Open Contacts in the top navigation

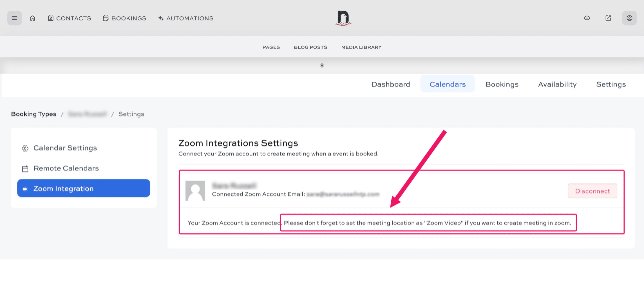[x=70, y=18]
